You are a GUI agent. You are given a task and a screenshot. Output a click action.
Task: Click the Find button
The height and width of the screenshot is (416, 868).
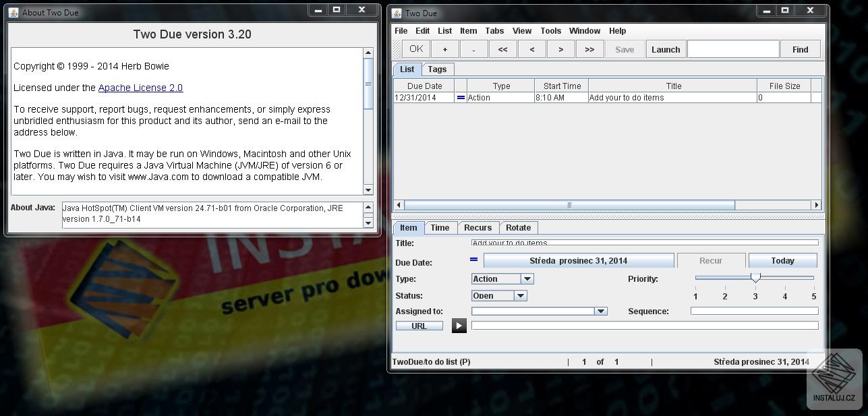point(800,49)
